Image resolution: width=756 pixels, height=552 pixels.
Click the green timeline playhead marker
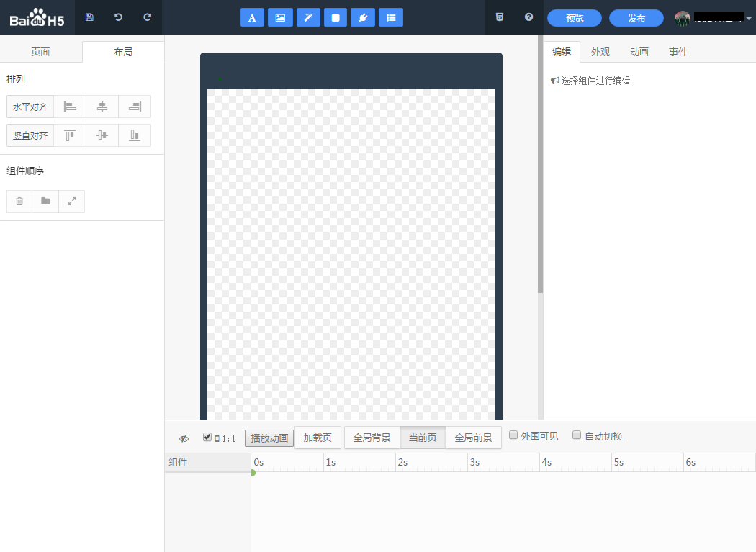(x=253, y=473)
